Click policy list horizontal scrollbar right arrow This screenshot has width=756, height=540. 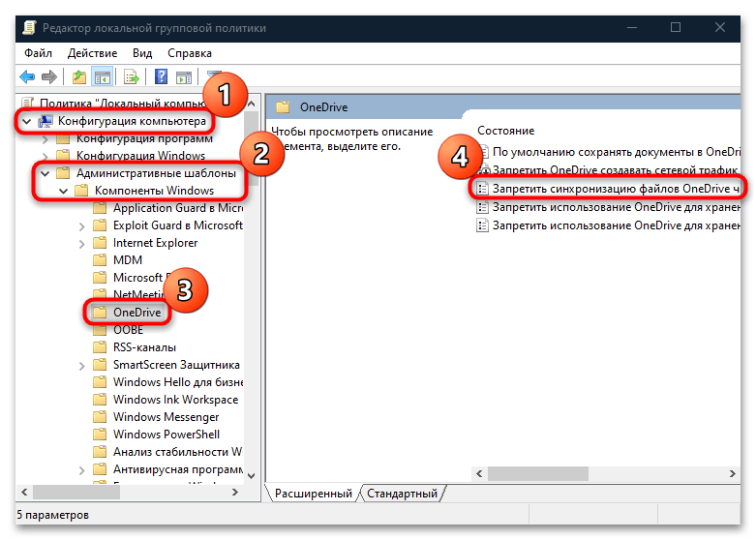(733, 473)
